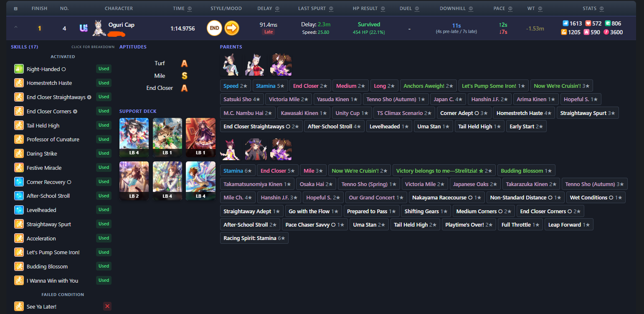Click the Used badge for Straightaway Spurt

coord(104,224)
